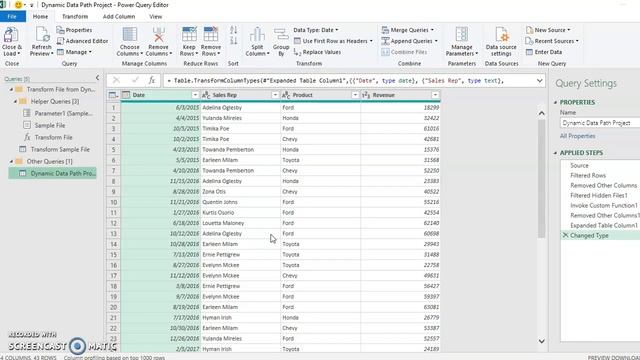This screenshot has height=360, width=640.
Task: Expand the formula bar chevron
Action: (x=540, y=80)
